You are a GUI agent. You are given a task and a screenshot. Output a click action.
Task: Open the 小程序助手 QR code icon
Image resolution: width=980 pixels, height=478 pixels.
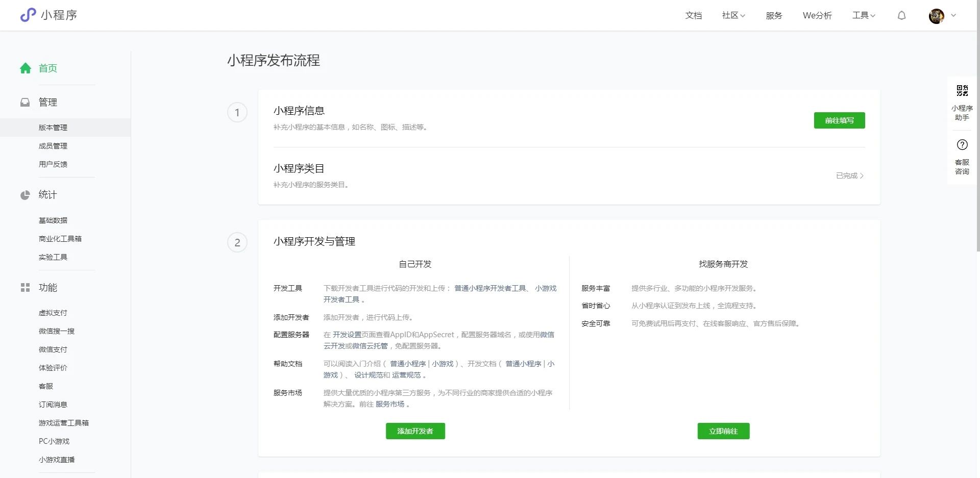click(962, 91)
